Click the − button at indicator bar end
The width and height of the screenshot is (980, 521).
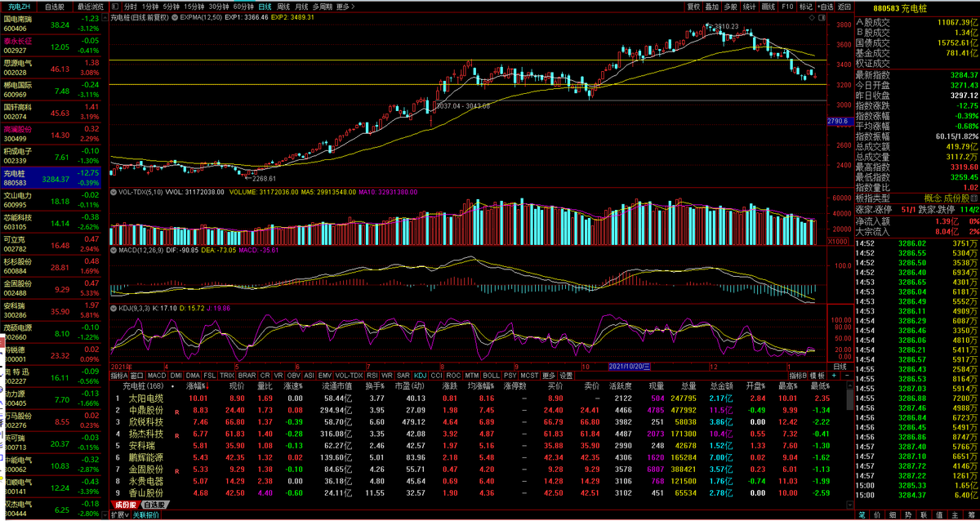click(x=845, y=376)
